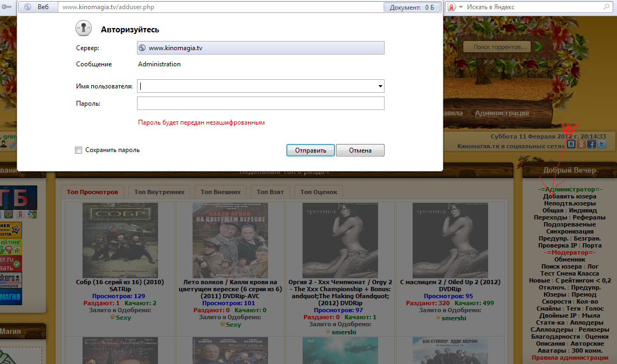Switch to the Топ Взят tab

pyautogui.click(x=270, y=191)
